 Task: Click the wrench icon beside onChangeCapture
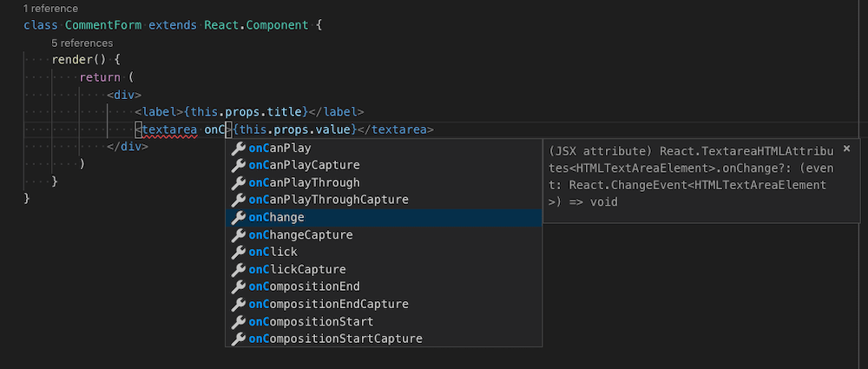[238, 234]
